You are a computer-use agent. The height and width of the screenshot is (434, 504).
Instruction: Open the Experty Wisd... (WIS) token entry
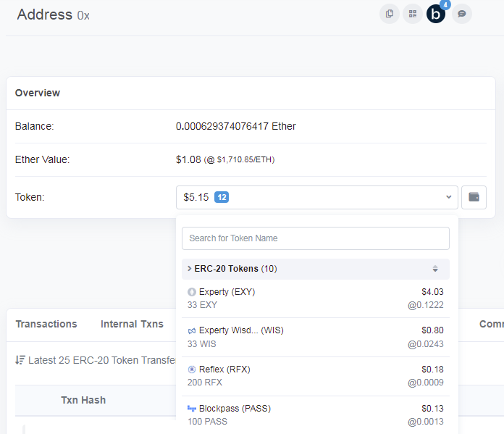(316, 337)
